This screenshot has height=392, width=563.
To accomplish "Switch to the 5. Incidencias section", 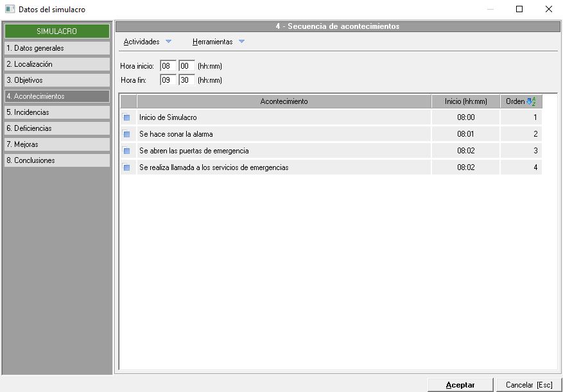I will point(56,112).
